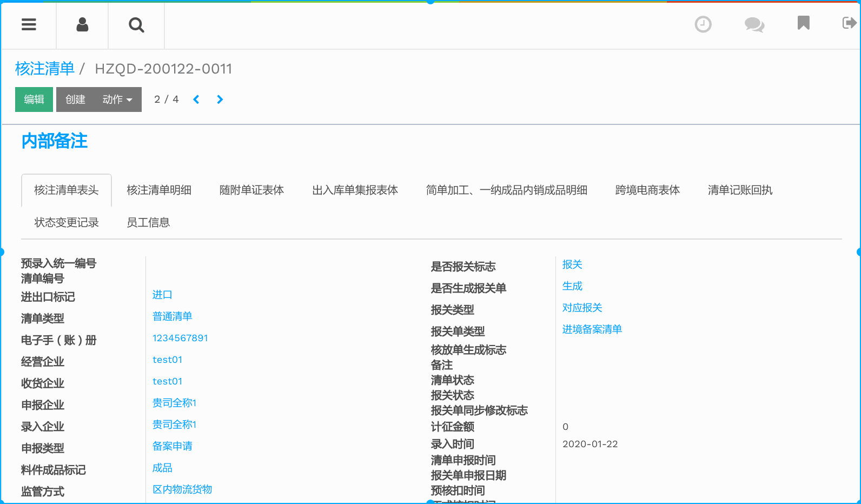Go to next record arrow
861x504 pixels.
[x=220, y=100]
